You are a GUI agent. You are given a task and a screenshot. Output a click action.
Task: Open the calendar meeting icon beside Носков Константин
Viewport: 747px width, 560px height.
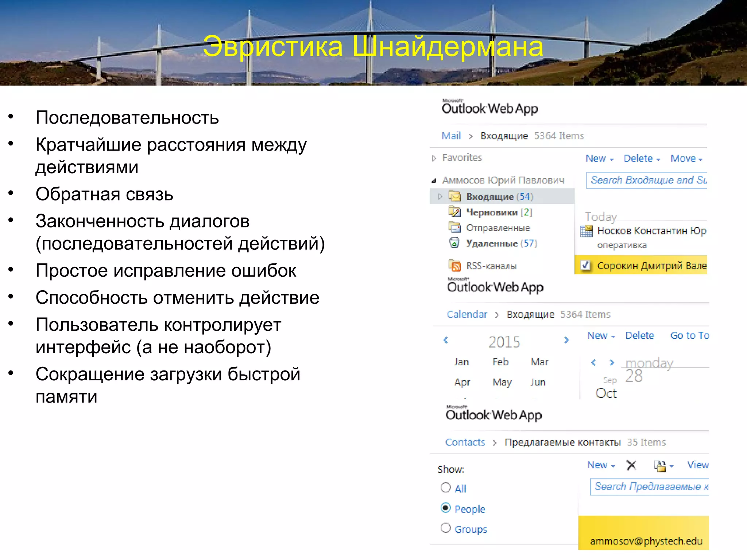click(x=586, y=231)
